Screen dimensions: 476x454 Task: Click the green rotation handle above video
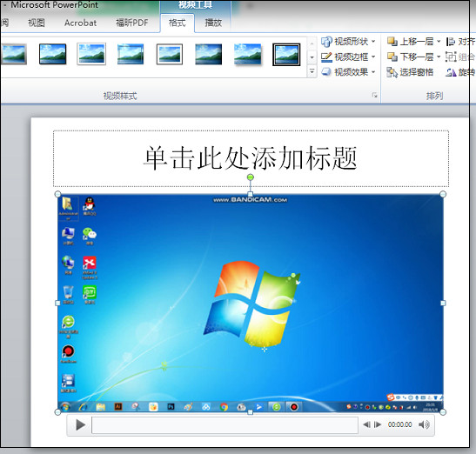(251, 177)
